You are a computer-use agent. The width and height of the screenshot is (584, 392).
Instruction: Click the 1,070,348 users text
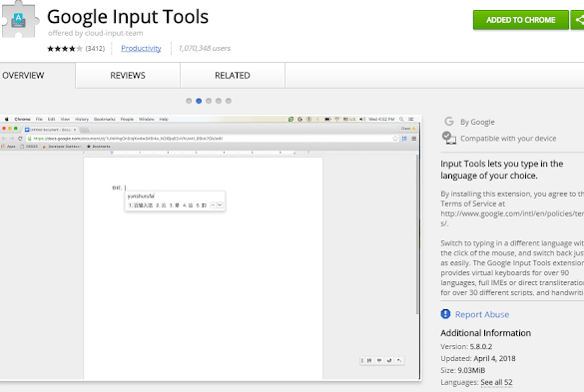click(x=205, y=49)
